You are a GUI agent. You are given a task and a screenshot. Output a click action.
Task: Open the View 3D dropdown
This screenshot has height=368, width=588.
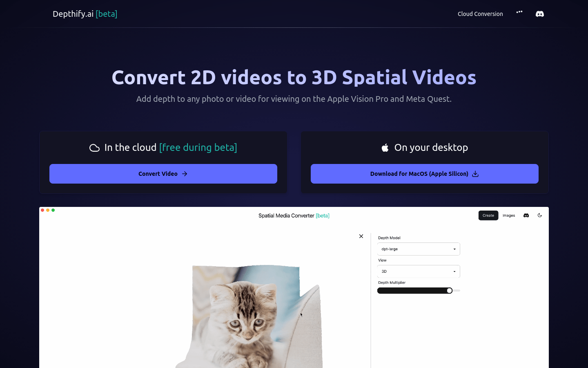(419, 272)
